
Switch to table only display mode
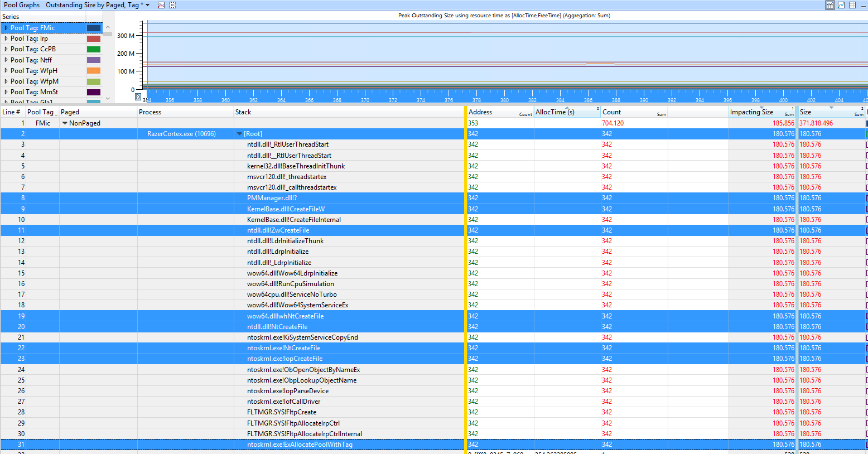coord(852,5)
